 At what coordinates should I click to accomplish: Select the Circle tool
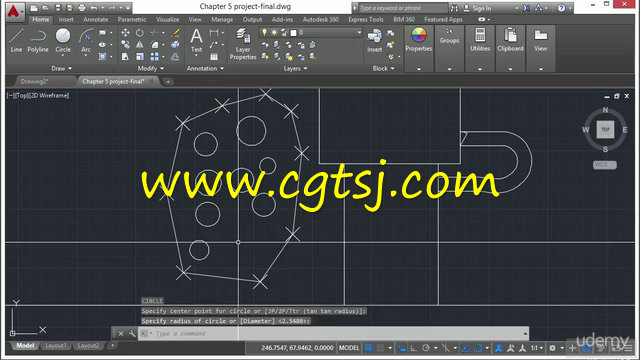click(63, 41)
